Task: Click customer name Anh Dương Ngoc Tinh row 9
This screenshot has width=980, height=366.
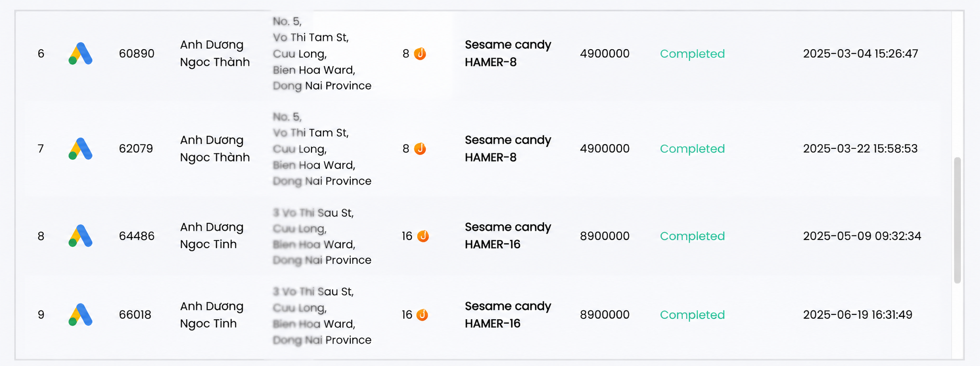Action: [x=212, y=315]
